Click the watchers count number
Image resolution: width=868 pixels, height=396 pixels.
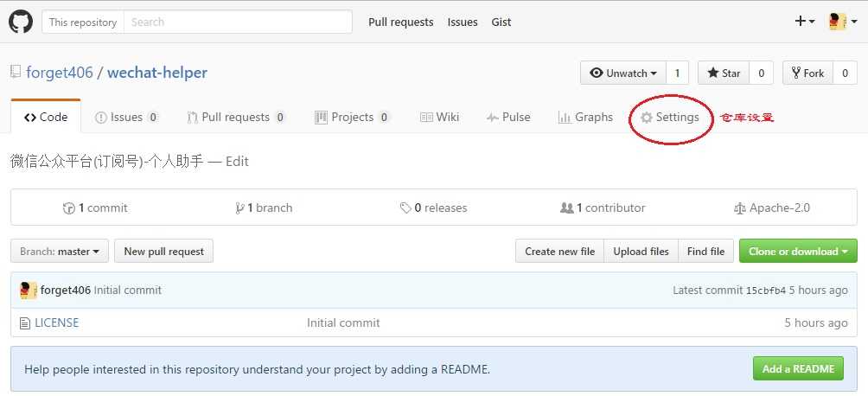677,73
